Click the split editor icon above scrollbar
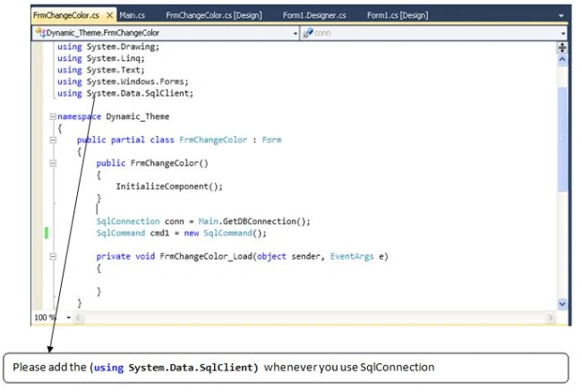582x392 pixels. pos(562,47)
